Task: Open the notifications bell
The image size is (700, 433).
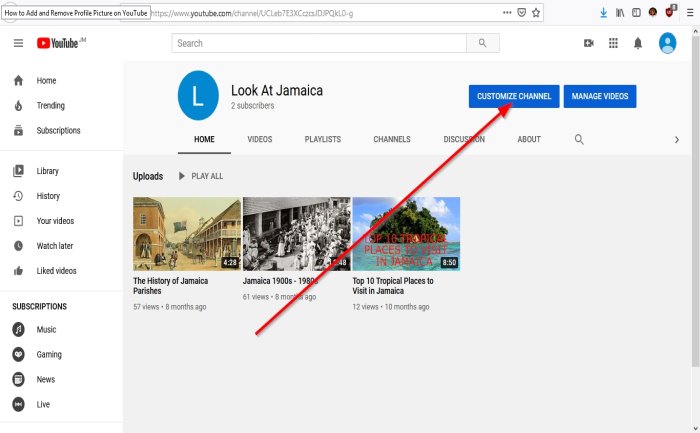Action: 637,43
